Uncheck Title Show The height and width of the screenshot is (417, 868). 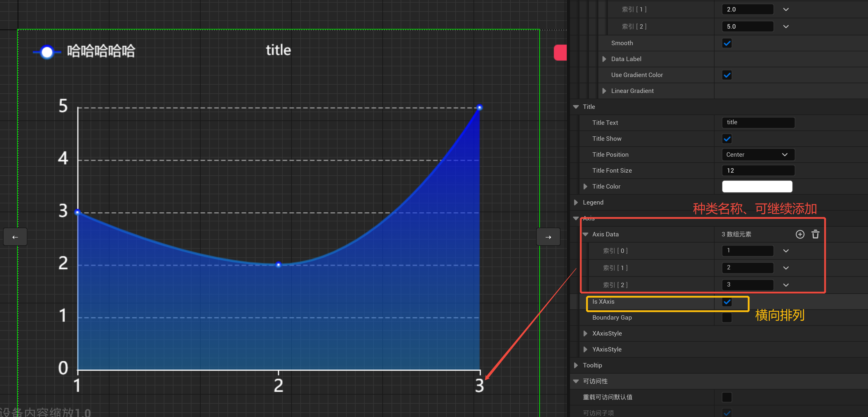coord(727,138)
